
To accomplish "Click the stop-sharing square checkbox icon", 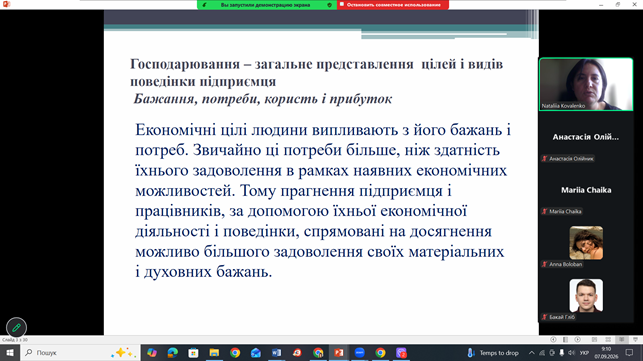I will [342, 5].
